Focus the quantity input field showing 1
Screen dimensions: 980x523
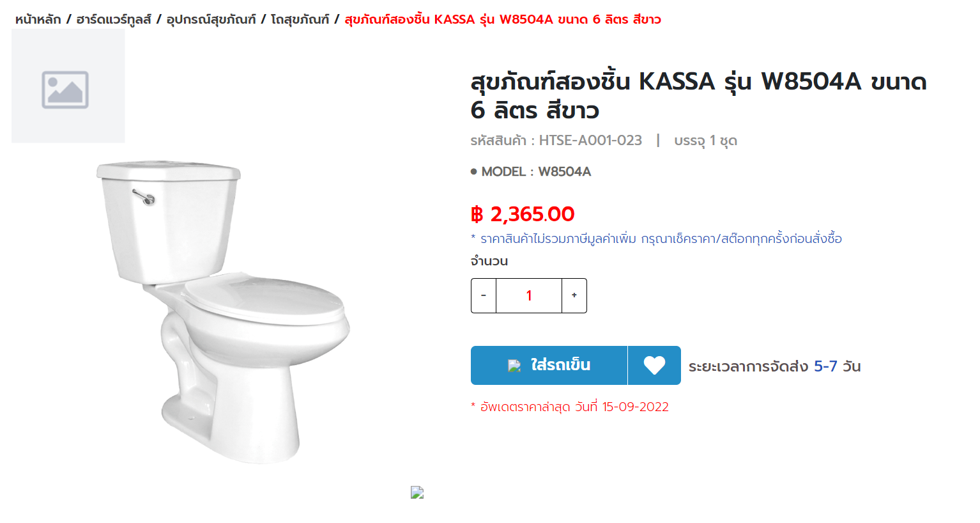pos(529,295)
